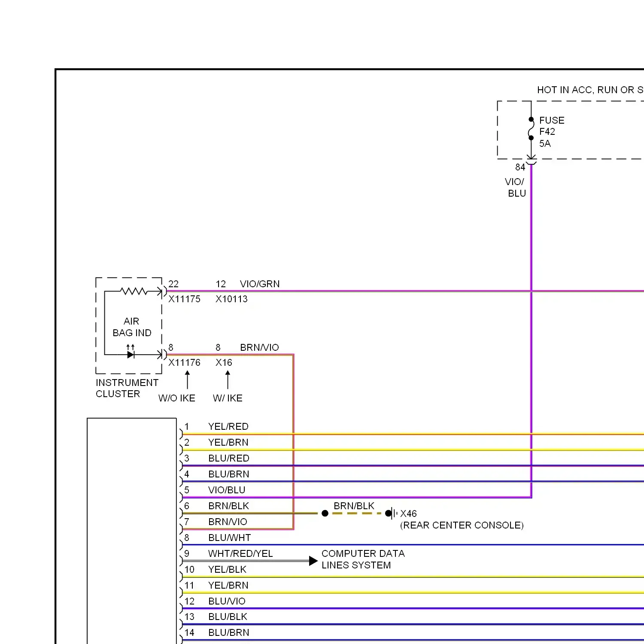Click the arrow above W/O IKE

click(187, 380)
